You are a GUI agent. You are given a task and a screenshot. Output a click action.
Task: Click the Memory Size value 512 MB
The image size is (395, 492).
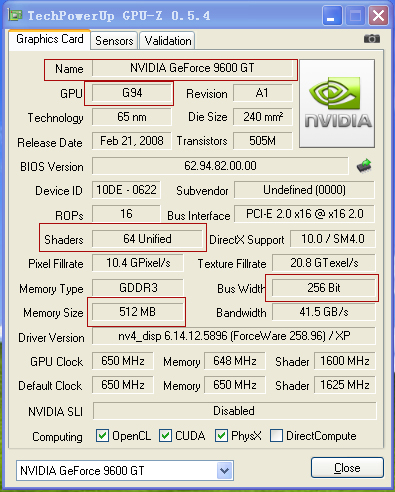pos(138,312)
